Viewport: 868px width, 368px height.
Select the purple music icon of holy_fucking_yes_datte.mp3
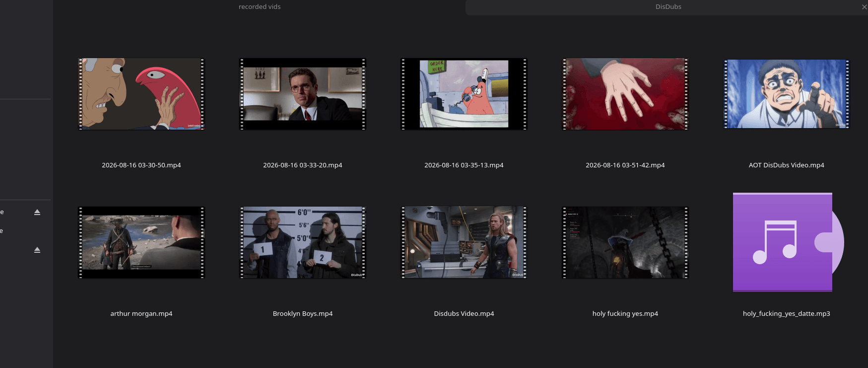click(x=788, y=242)
